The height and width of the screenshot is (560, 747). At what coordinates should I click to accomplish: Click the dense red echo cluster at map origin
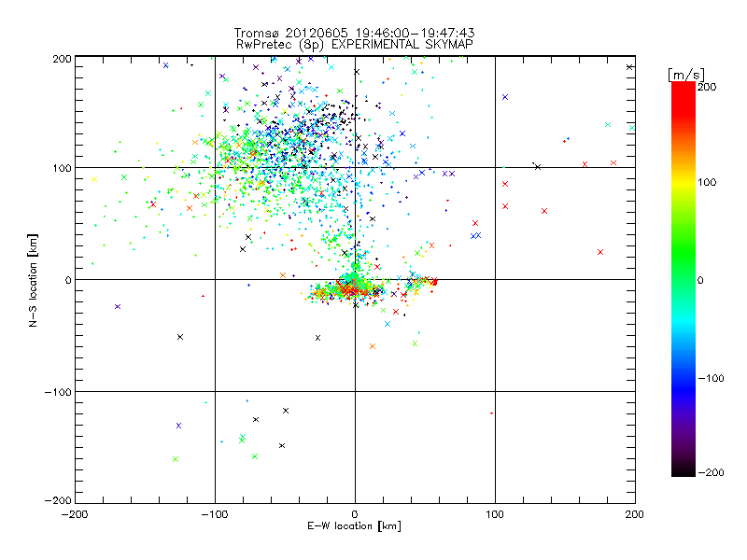(x=350, y=289)
